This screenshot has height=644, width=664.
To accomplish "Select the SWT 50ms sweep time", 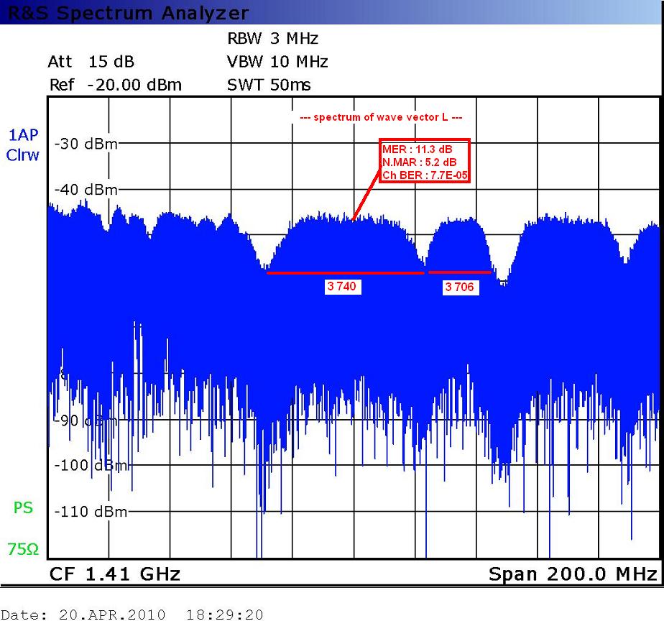I will 269,85.
